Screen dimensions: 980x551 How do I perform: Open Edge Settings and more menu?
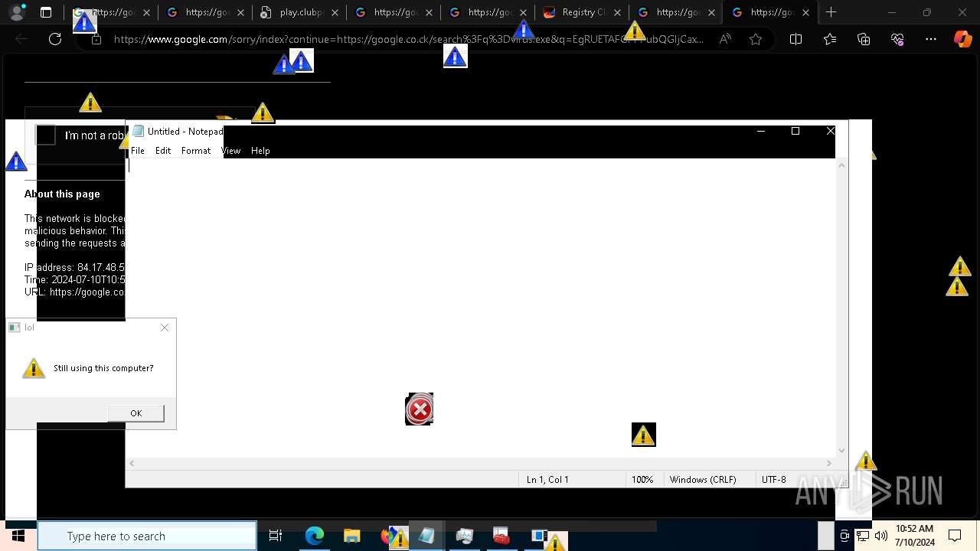coord(931,39)
